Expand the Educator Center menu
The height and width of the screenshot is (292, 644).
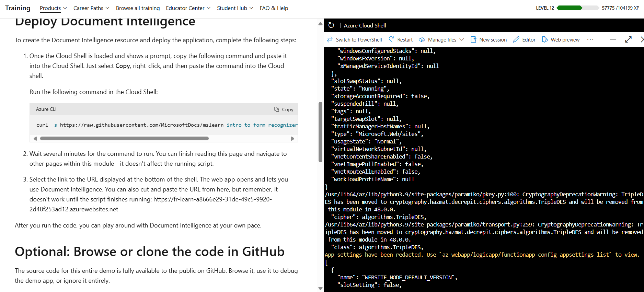[x=188, y=8]
